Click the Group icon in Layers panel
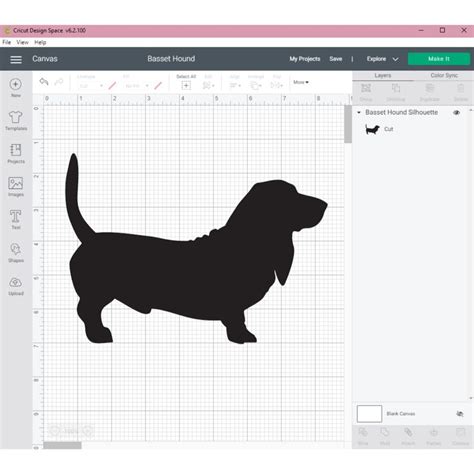474x474 pixels. pyautogui.click(x=366, y=88)
